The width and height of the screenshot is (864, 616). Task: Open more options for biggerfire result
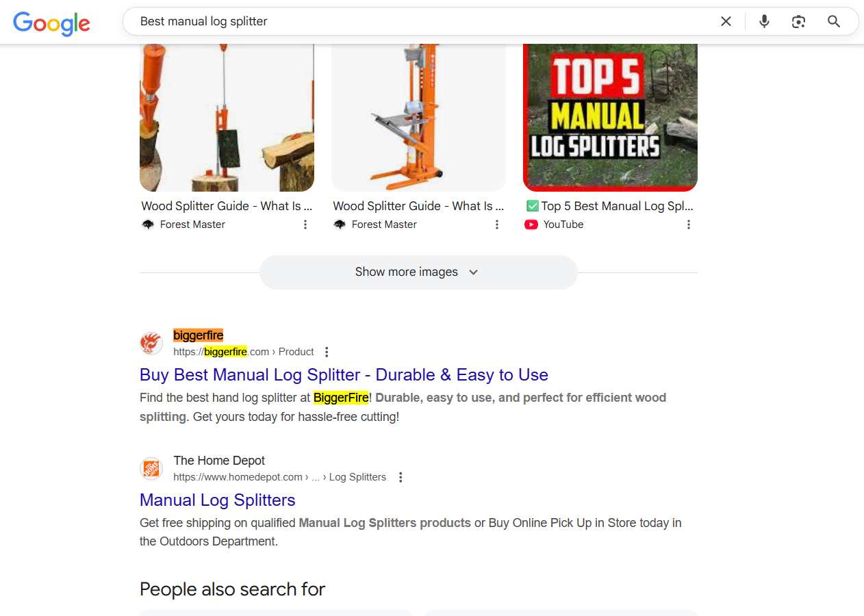point(327,352)
